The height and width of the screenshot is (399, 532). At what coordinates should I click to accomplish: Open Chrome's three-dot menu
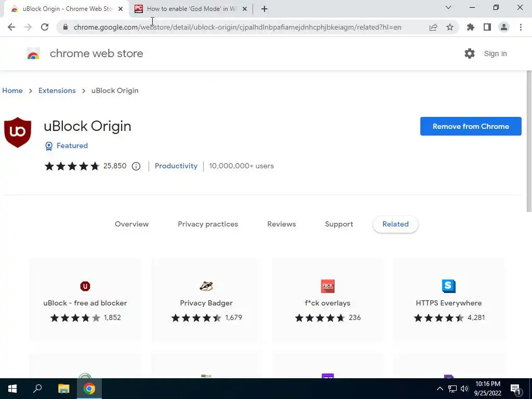521,27
